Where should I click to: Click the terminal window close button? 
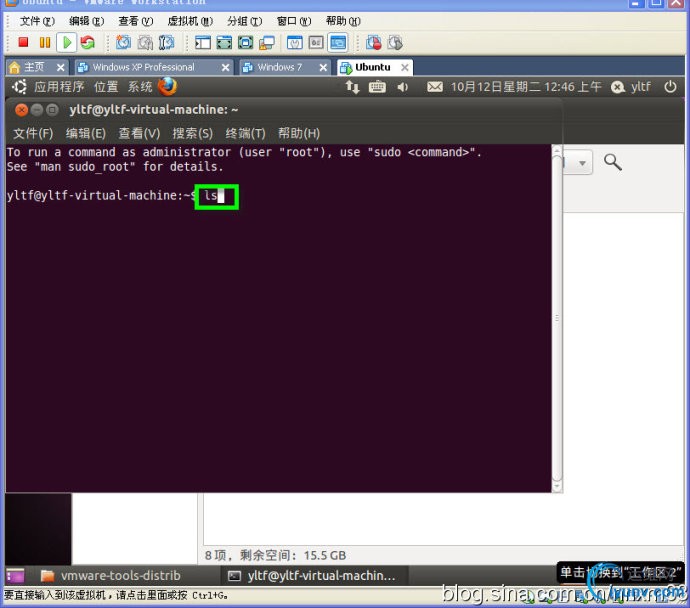tap(21, 110)
